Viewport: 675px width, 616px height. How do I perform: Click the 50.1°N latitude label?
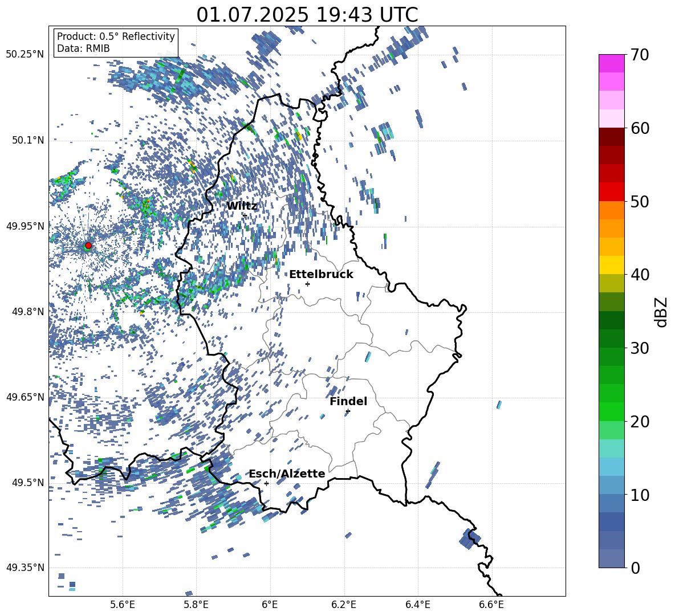coord(27,140)
